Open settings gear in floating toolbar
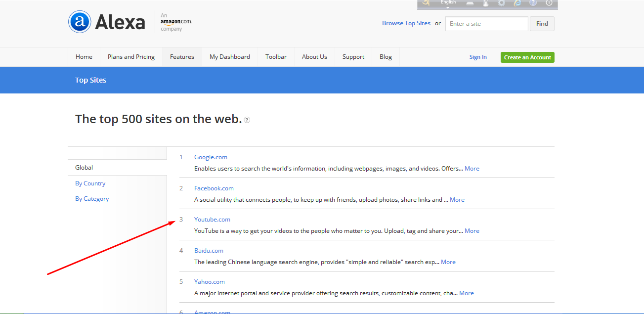The width and height of the screenshot is (644, 314). 501,3
